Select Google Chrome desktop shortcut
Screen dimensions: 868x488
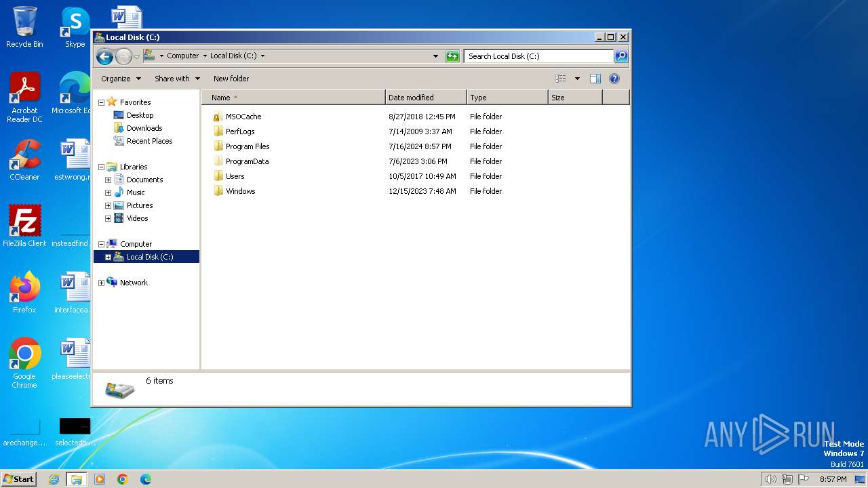coord(24,363)
